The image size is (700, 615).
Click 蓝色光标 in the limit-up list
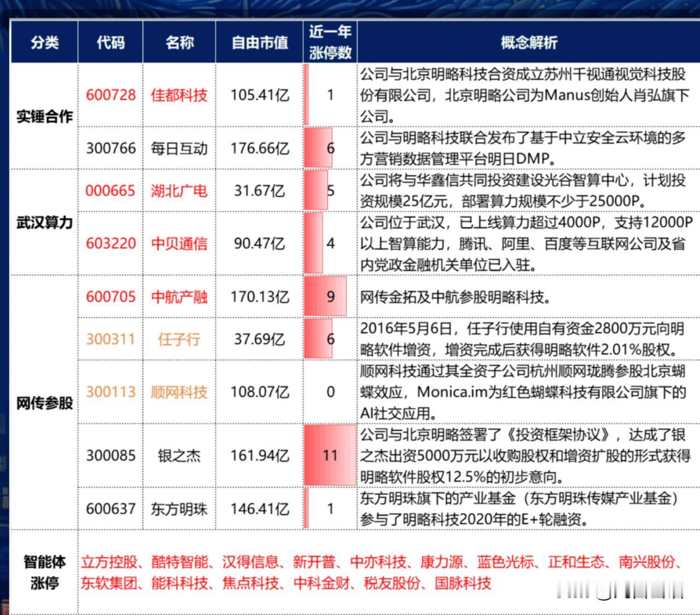click(505, 562)
